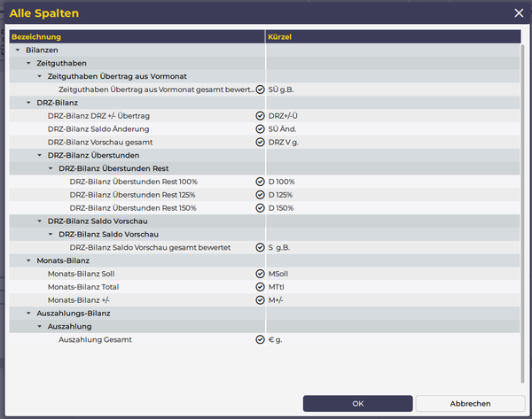
Task: Confirm with the OK button
Action: tap(357, 403)
